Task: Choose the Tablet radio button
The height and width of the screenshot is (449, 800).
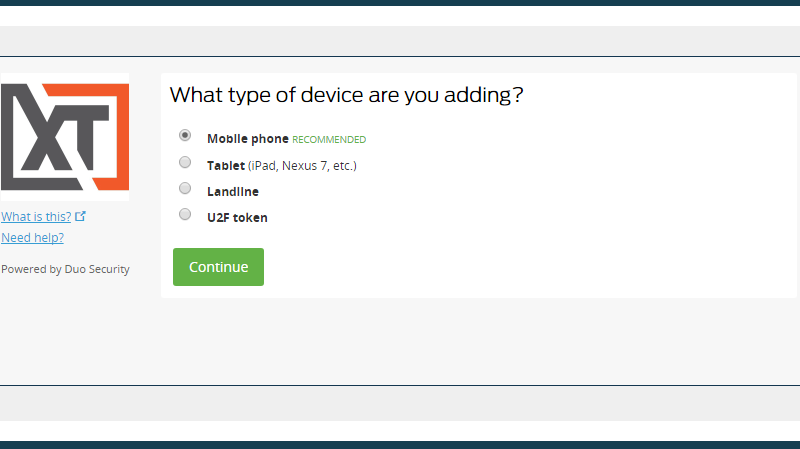Action: tap(185, 162)
